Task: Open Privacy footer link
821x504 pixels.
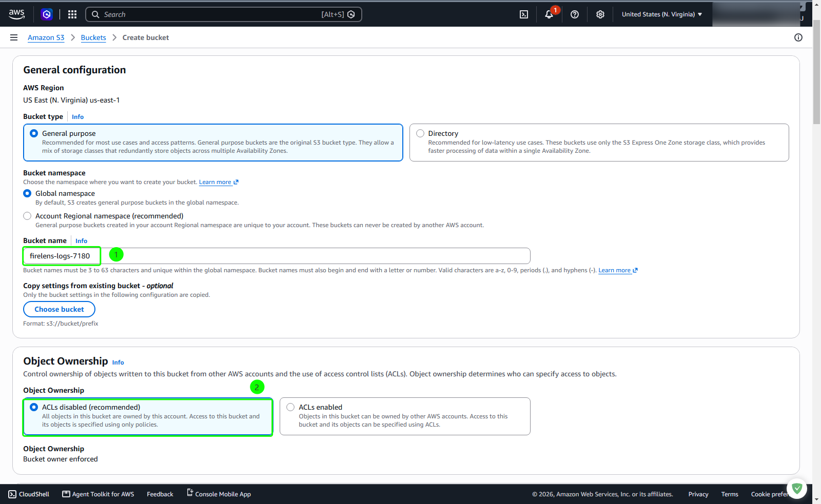Action: (698, 494)
